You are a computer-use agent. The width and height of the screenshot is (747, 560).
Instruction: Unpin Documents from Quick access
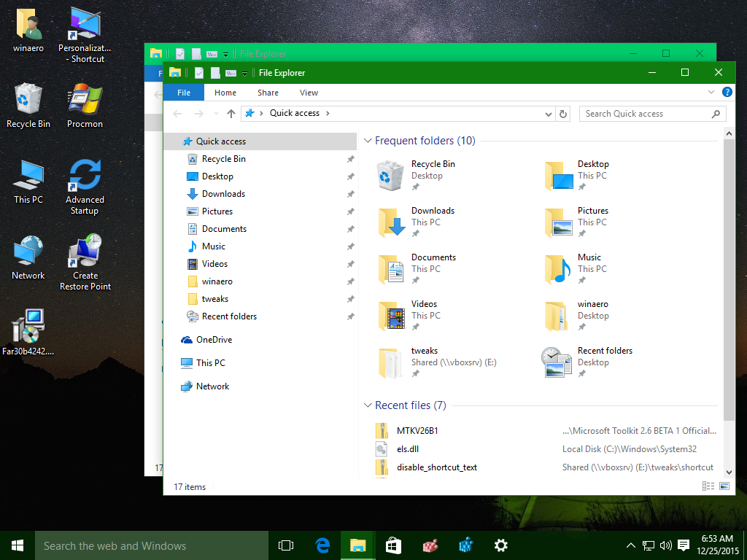click(x=351, y=228)
